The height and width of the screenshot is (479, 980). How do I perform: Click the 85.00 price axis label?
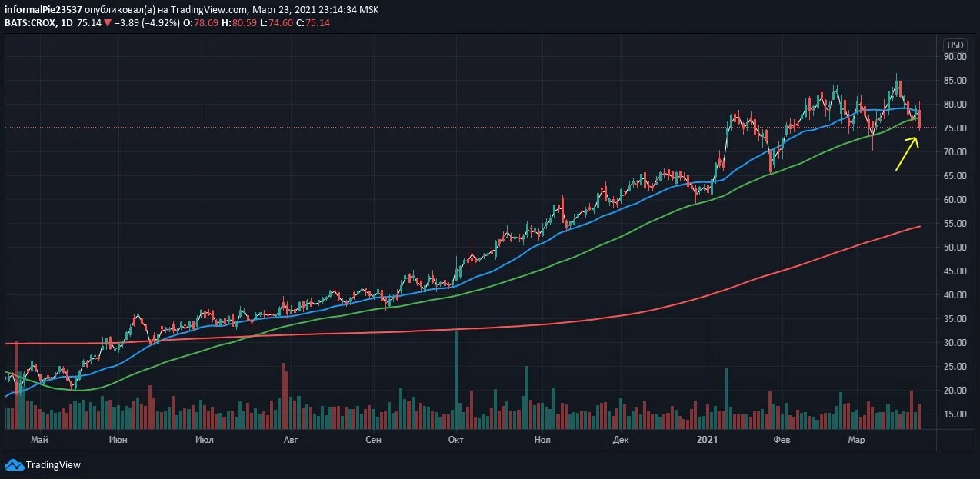coord(956,80)
